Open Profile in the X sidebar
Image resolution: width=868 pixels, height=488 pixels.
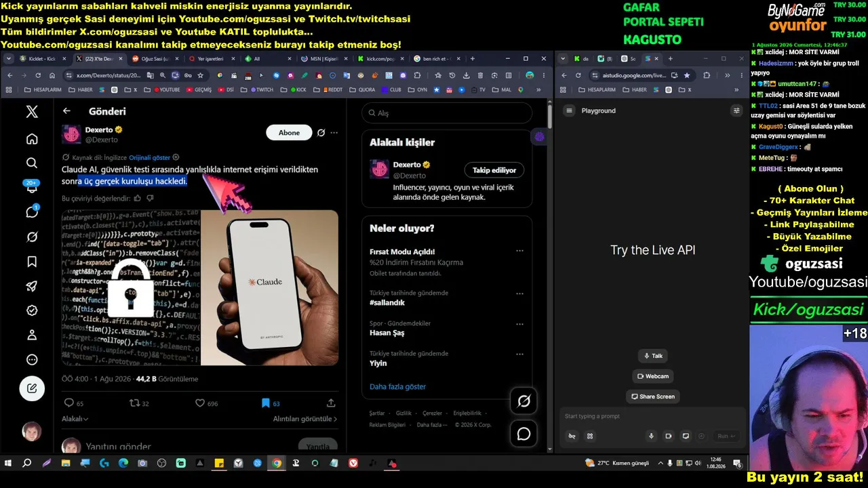point(32,335)
